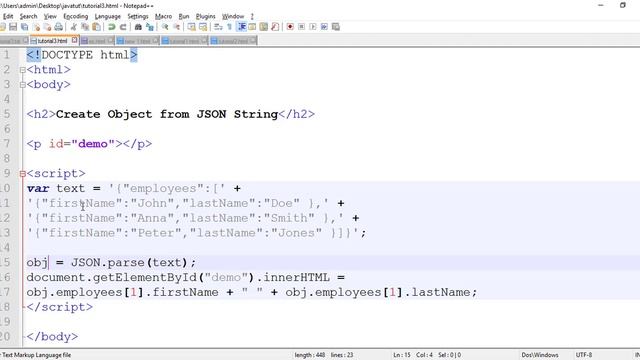
Task: Click the restore window button
Action: click(622, 5)
